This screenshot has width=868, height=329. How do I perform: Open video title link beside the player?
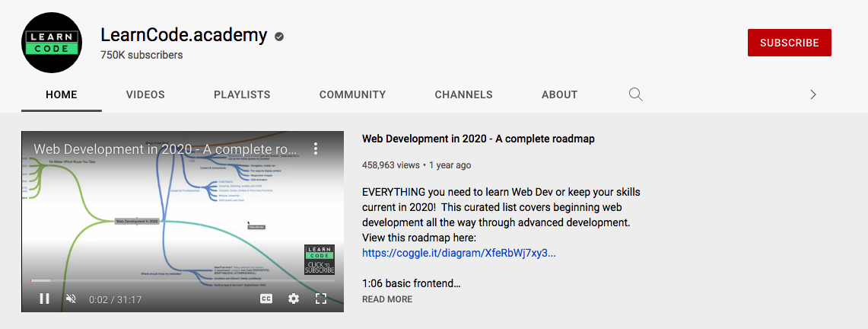point(479,139)
